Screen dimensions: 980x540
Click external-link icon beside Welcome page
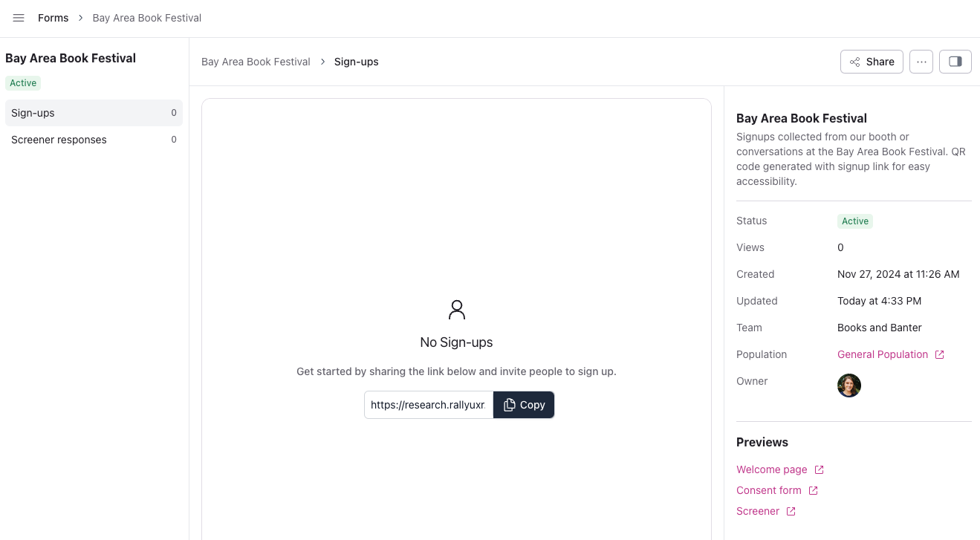[819, 469]
